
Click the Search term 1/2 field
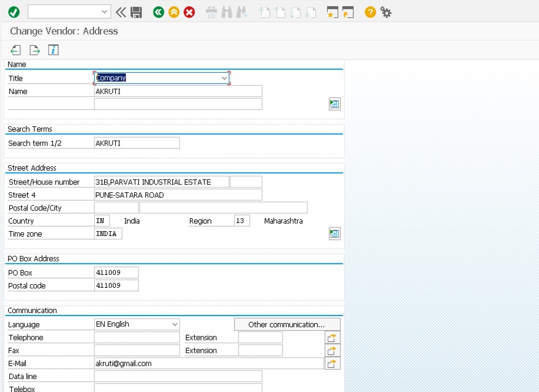tap(137, 143)
